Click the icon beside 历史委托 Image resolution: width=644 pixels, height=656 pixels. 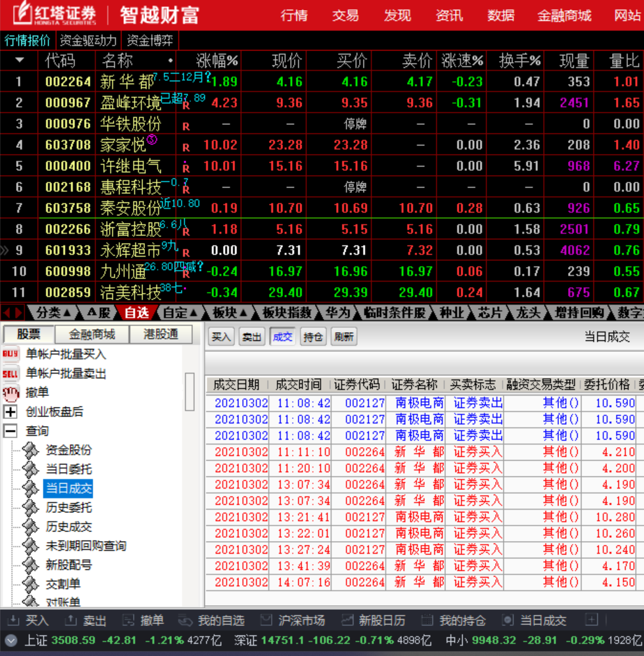point(30,507)
